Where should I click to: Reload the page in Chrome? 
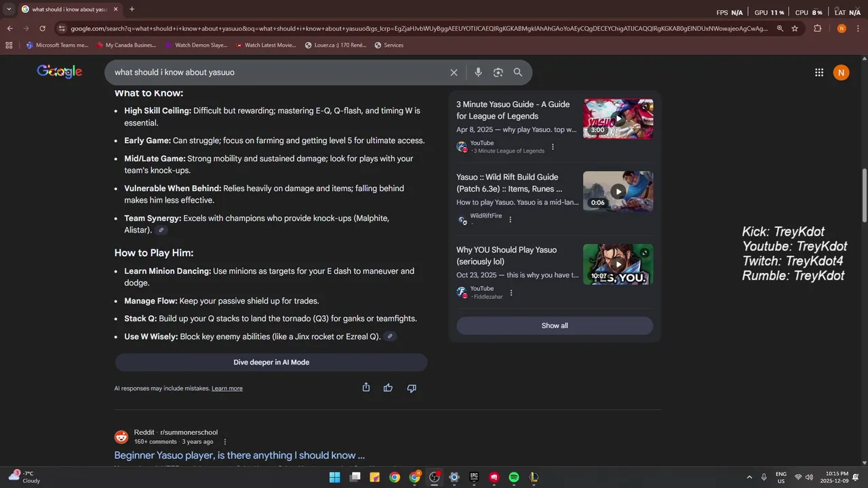coord(42,28)
